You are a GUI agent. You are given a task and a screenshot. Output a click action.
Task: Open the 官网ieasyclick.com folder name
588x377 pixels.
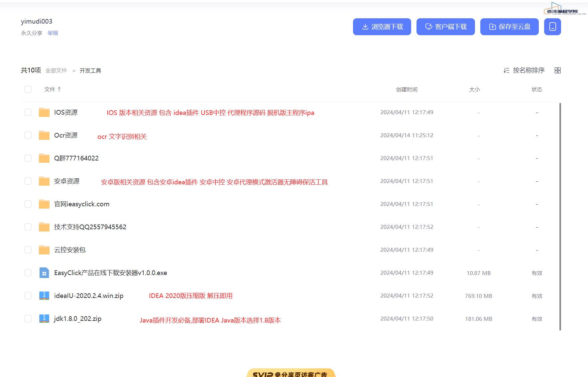(82, 204)
